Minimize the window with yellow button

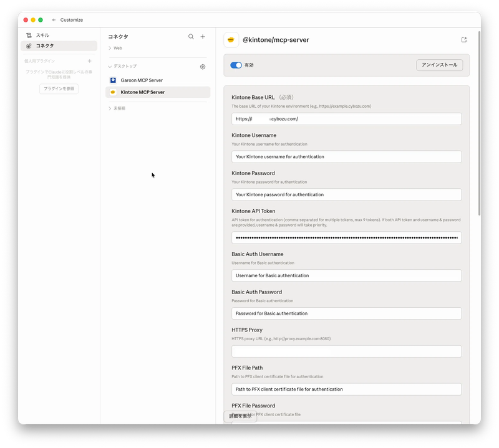[33, 20]
